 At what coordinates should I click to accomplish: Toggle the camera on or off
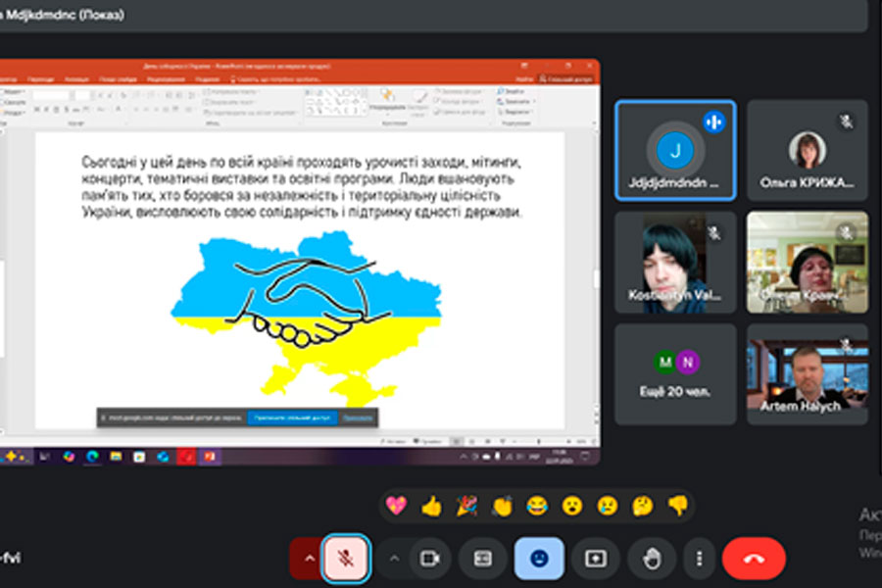click(x=430, y=559)
